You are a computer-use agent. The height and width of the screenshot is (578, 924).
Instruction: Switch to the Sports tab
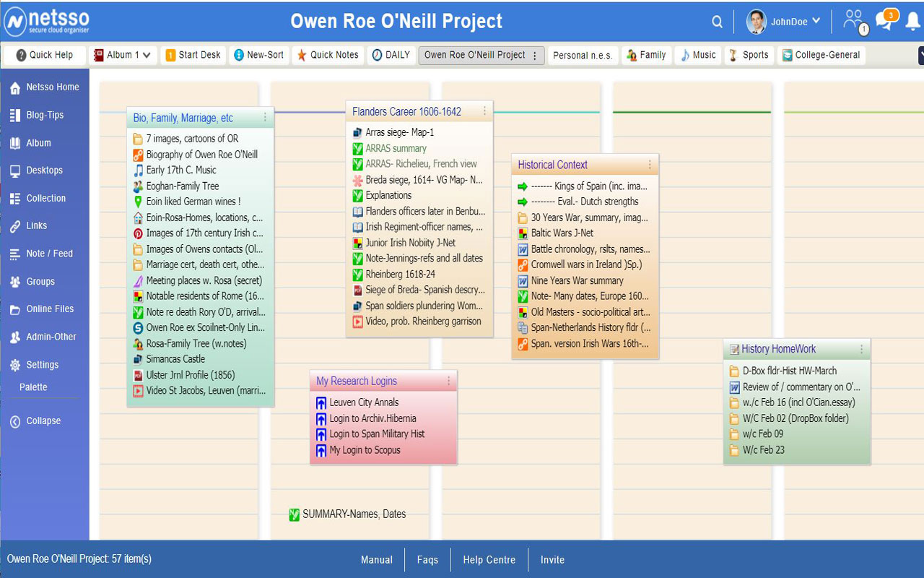[x=749, y=55]
